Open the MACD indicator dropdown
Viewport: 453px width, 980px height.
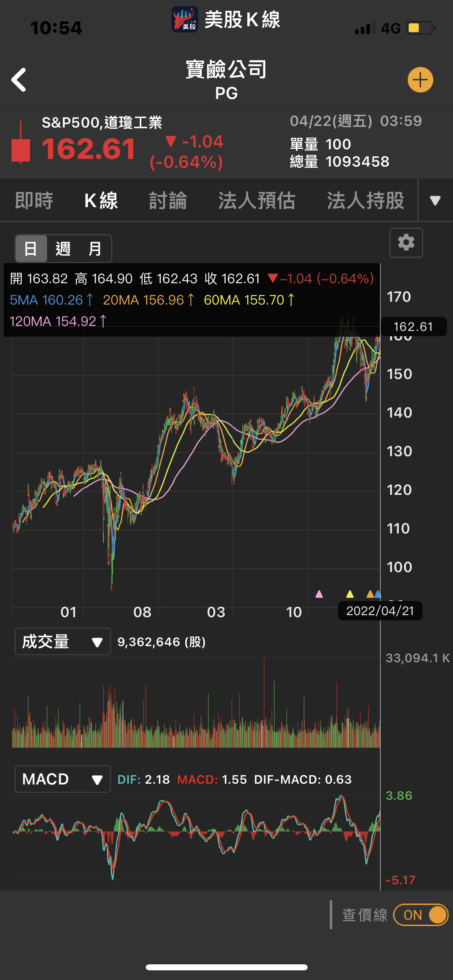63,779
